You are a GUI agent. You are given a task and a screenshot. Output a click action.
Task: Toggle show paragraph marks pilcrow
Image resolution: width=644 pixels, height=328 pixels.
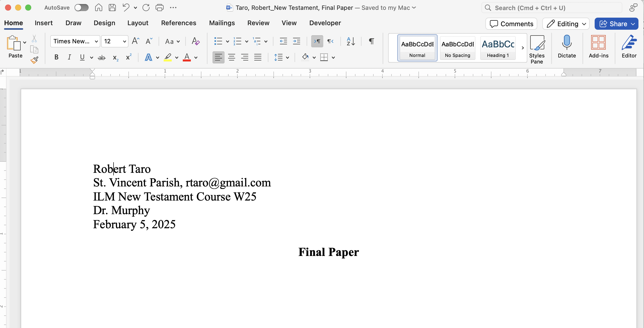(371, 41)
